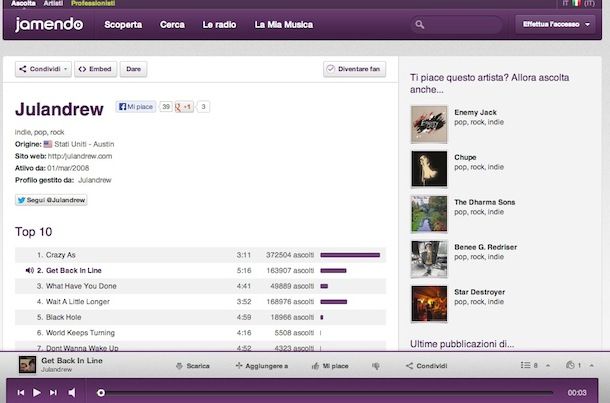Click the Stati Uniti - Austin origin text
Image resolution: width=610 pixels, height=403 pixels.
tap(84, 144)
